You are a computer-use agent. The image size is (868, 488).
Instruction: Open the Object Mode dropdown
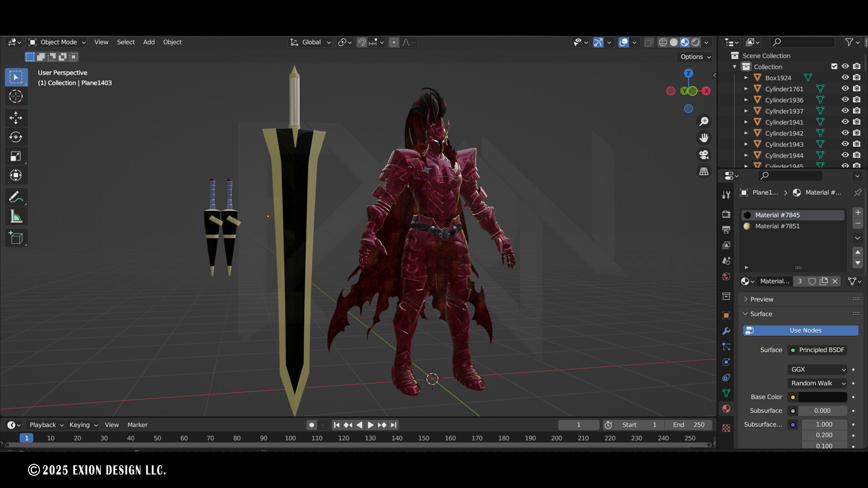57,42
